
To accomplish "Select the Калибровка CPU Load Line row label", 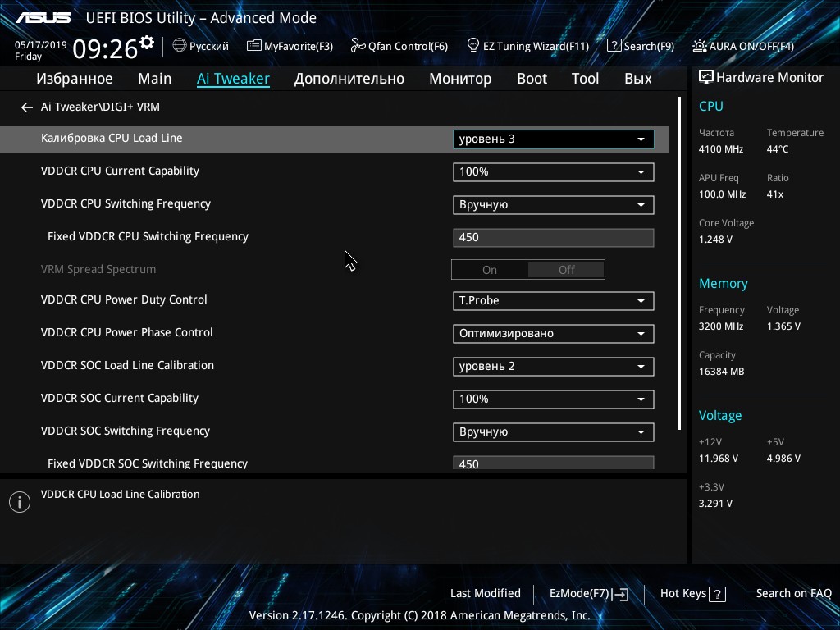I will [112, 138].
